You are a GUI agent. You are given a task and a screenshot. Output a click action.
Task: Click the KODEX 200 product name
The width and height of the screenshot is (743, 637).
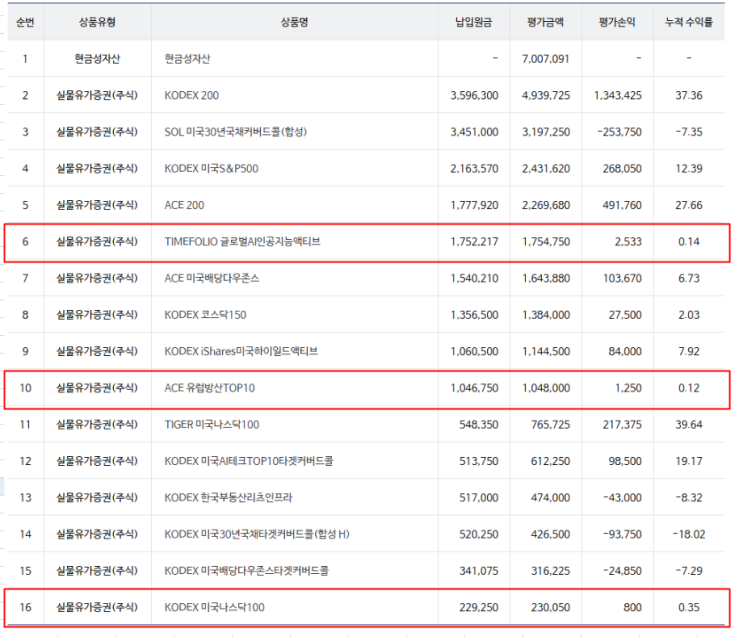point(191,95)
